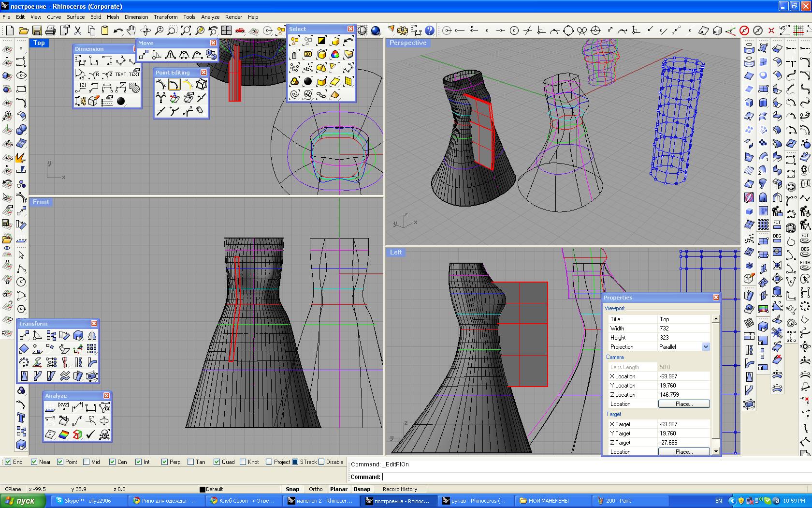Screen dimensions: 812x508
Task: Click the Save file icon
Action: point(37,30)
